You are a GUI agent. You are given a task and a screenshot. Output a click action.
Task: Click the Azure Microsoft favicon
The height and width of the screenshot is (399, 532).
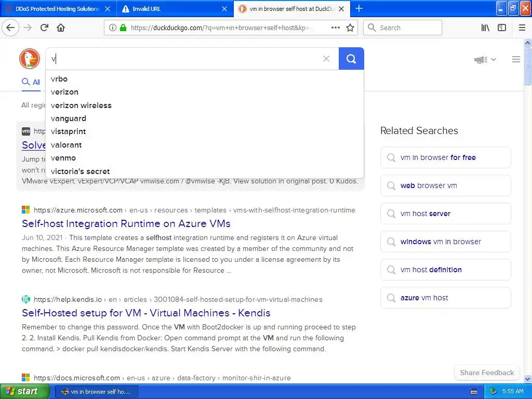click(x=26, y=210)
